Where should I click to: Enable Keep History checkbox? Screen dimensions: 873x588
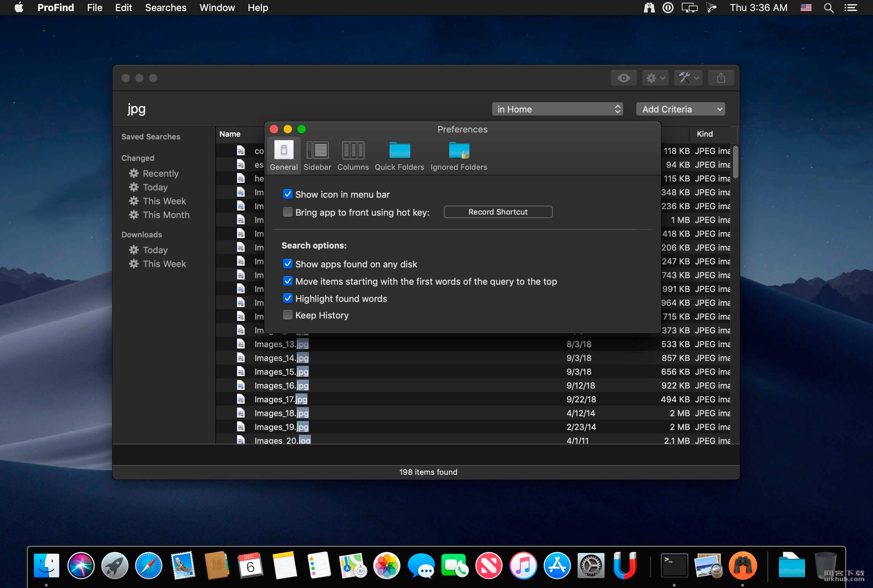pos(288,315)
